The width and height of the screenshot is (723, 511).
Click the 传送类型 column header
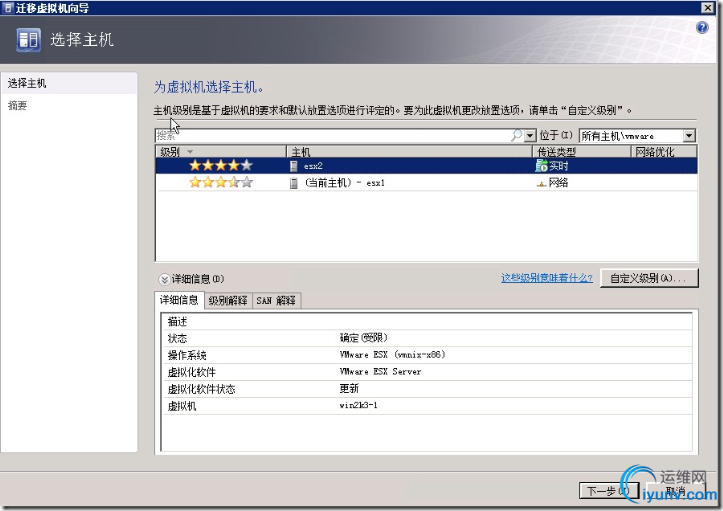pos(581,152)
